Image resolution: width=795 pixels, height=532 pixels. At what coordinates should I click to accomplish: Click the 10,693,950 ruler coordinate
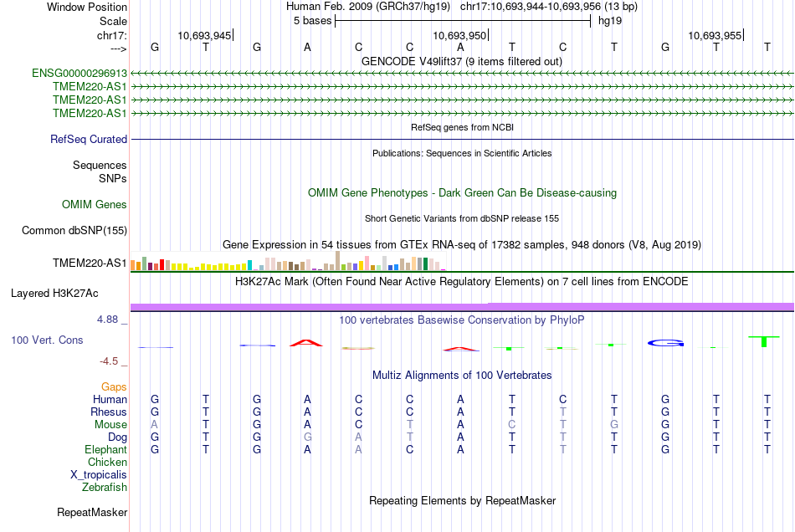pos(459,35)
